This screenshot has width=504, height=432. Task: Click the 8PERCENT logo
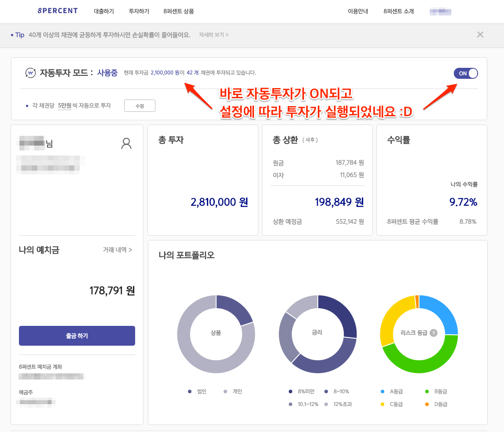[x=57, y=11]
